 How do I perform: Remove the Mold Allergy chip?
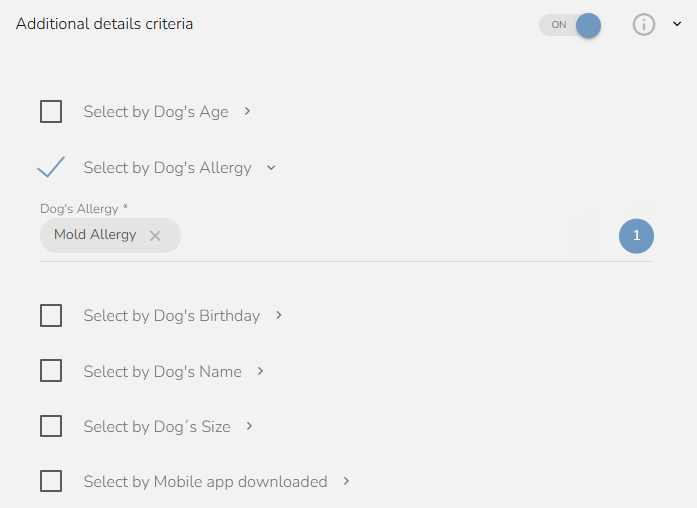[155, 236]
